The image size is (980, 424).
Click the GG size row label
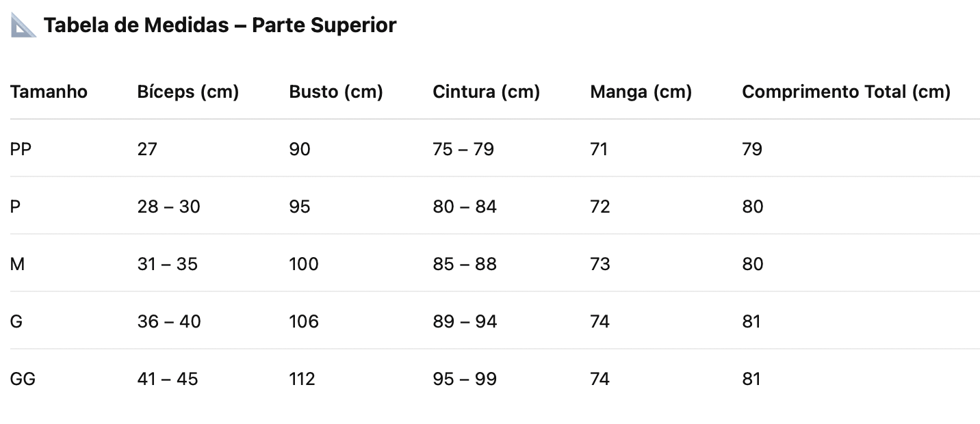pos(23,379)
